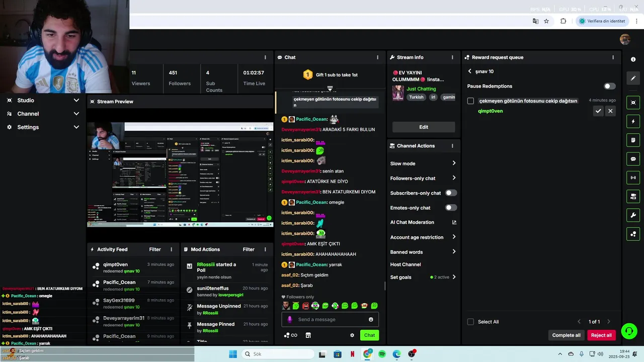Open AI Chat Moderation external link icon
The image size is (644, 362).
point(454,222)
